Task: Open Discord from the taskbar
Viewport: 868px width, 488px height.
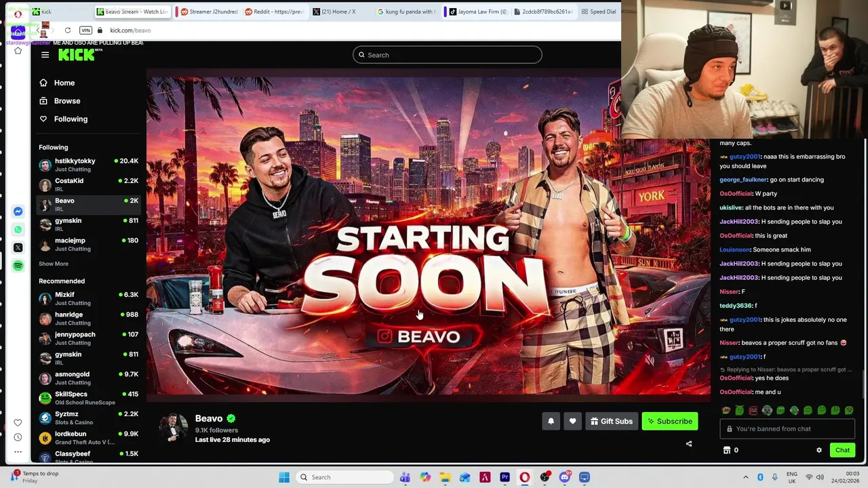Action: tap(564, 477)
